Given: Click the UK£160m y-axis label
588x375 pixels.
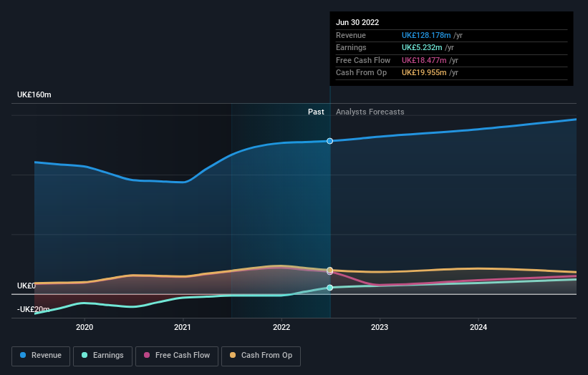Looking at the screenshot, I should click(x=34, y=94).
